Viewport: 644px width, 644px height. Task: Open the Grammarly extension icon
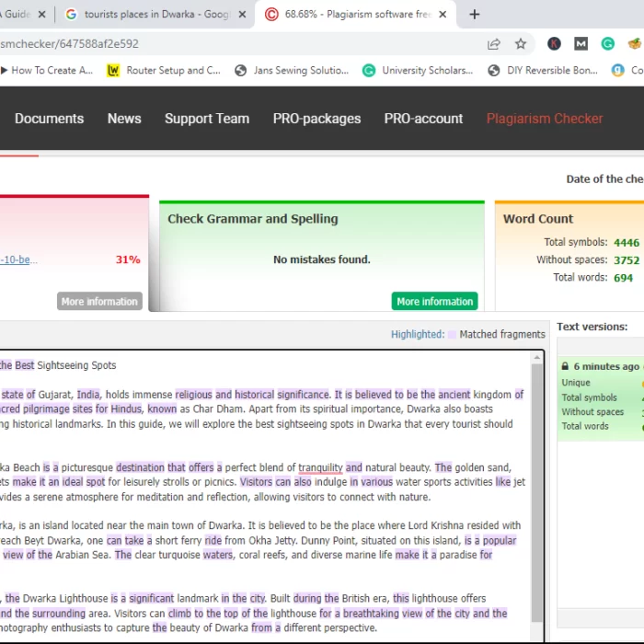(608, 43)
